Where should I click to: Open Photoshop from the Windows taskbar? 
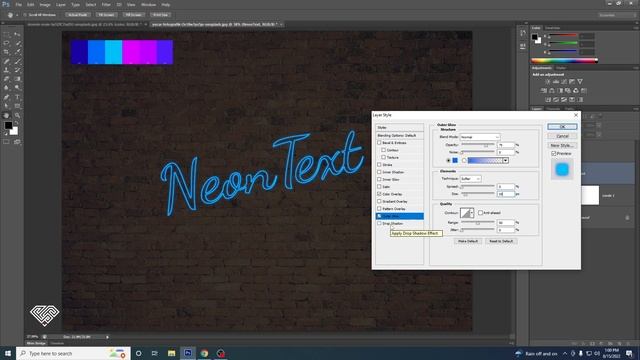coord(188,353)
